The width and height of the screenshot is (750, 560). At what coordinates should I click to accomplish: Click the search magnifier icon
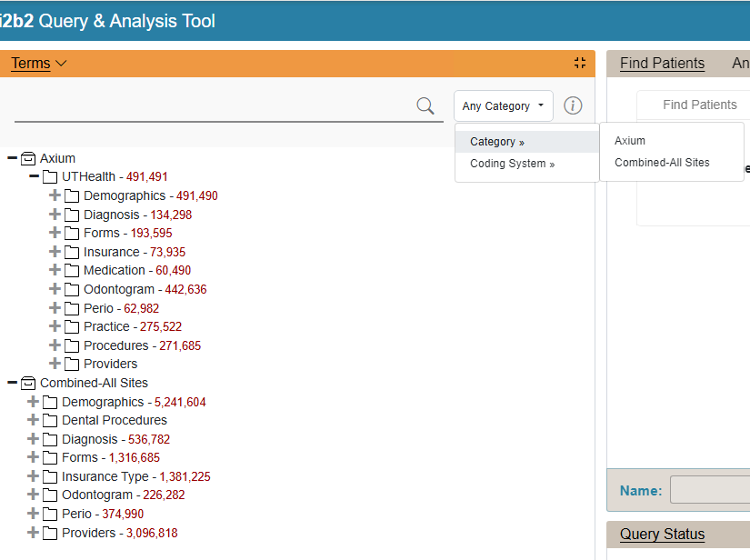point(425,105)
